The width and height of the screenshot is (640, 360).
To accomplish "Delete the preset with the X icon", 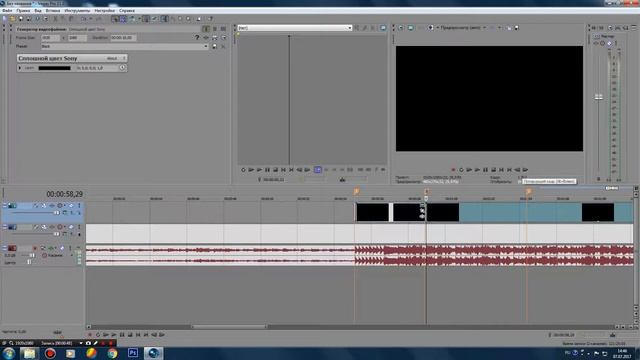I will (x=223, y=47).
